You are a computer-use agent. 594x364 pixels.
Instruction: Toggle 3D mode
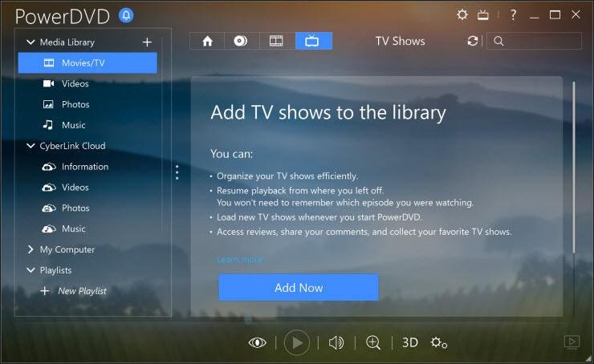[410, 343]
